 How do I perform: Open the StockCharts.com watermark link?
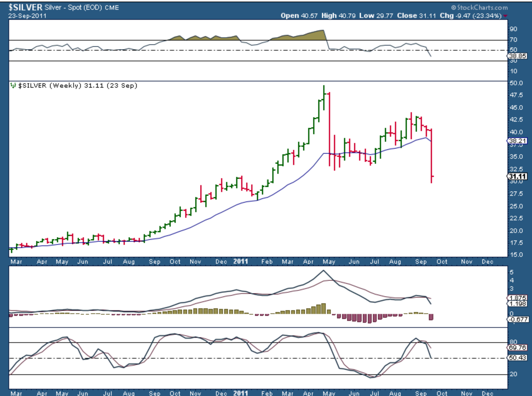(482, 8)
